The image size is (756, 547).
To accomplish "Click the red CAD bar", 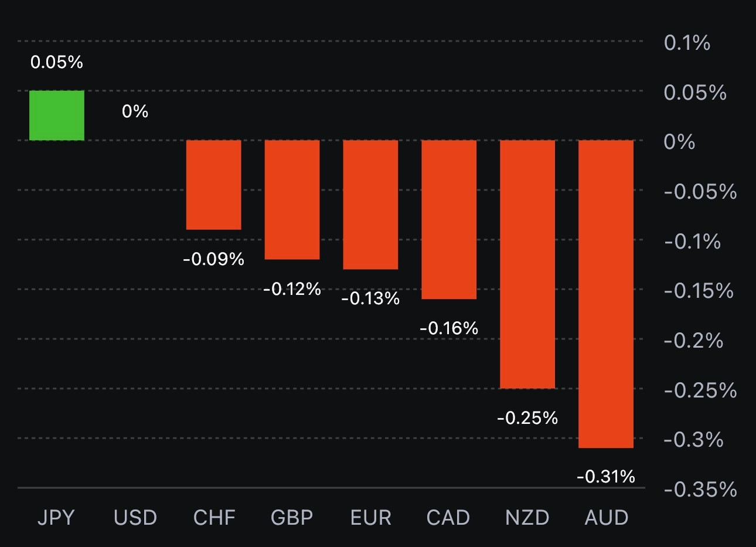I will (449, 219).
